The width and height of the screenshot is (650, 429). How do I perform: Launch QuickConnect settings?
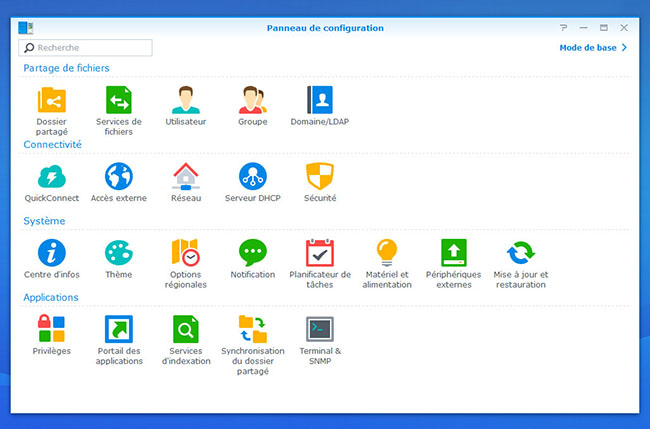point(51,177)
